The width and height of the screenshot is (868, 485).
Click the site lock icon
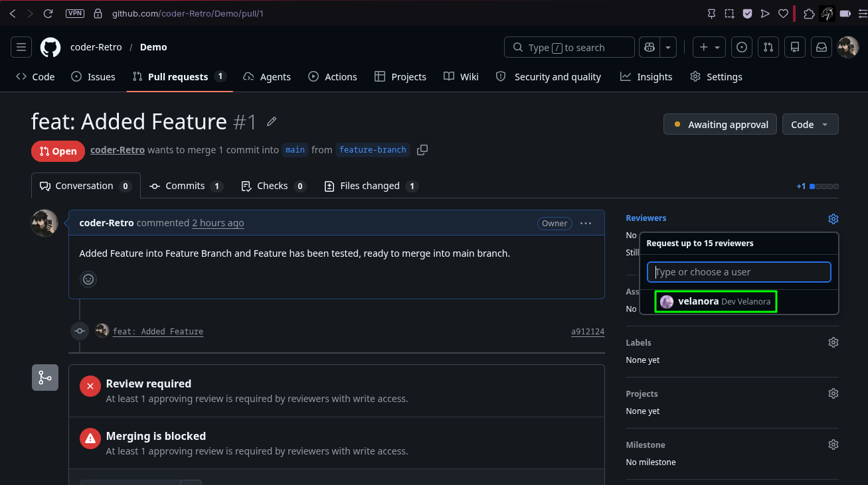[x=98, y=13]
